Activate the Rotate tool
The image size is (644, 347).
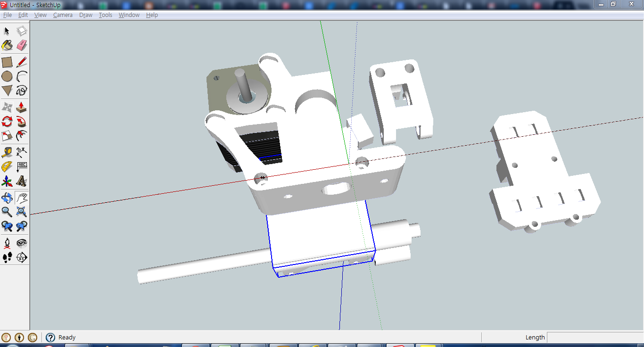pos(7,122)
